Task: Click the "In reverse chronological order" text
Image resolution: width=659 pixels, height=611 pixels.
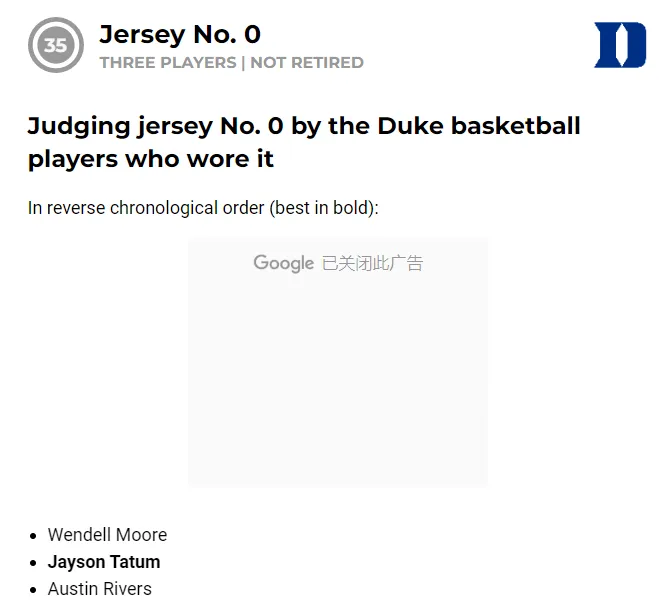Action: (144, 208)
